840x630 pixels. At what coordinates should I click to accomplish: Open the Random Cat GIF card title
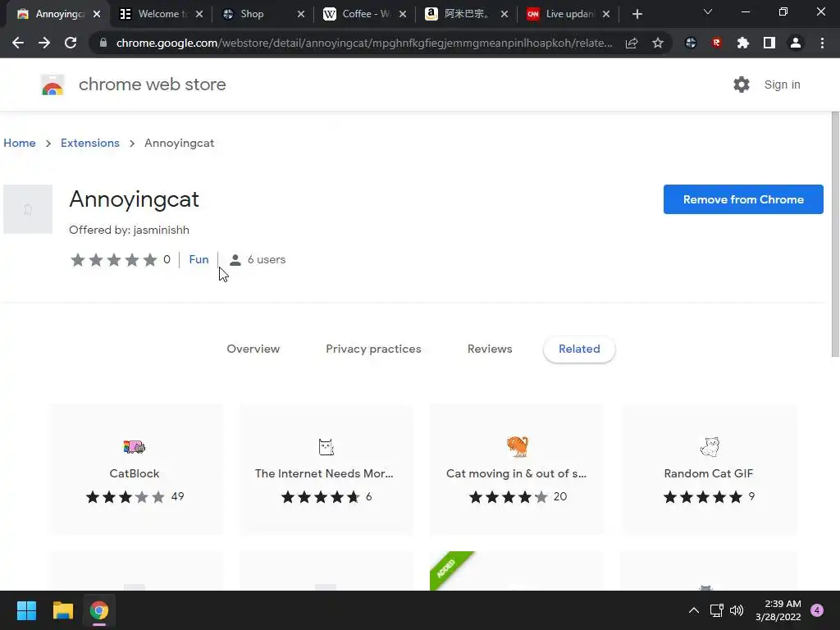(x=708, y=473)
